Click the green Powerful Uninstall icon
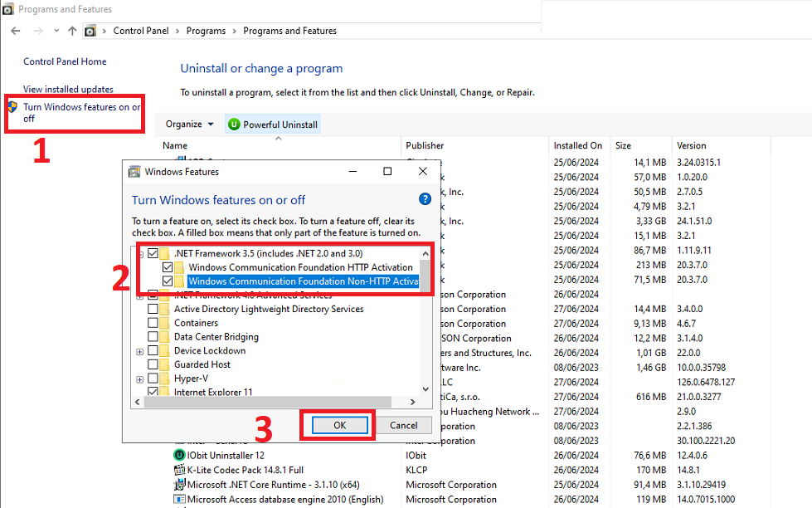This screenshot has width=812, height=508. (x=234, y=125)
